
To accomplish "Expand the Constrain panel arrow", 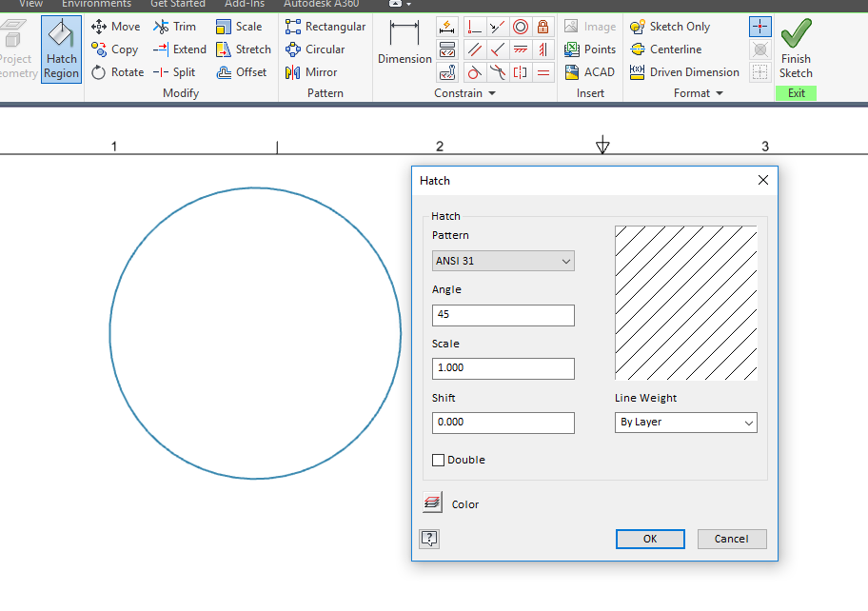I will 492,93.
